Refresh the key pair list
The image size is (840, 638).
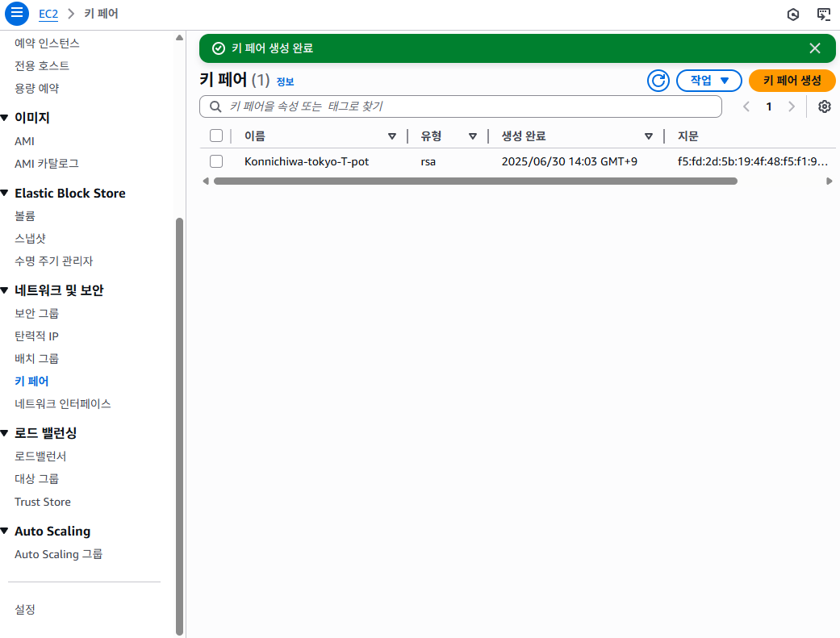[658, 81]
